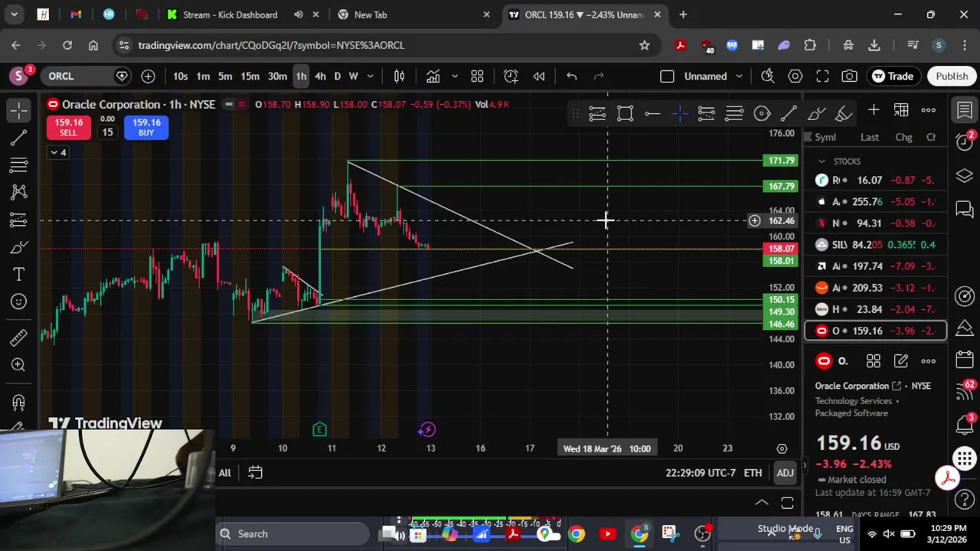
Task: Select the All date range
Action: pyautogui.click(x=224, y=473)
